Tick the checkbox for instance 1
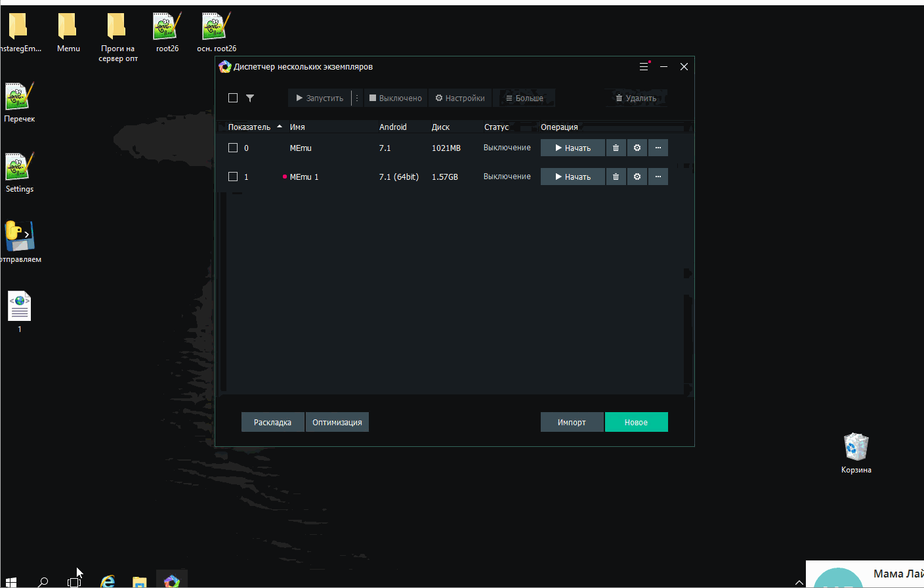Screen dimensions: 924x588 (233, 177)
